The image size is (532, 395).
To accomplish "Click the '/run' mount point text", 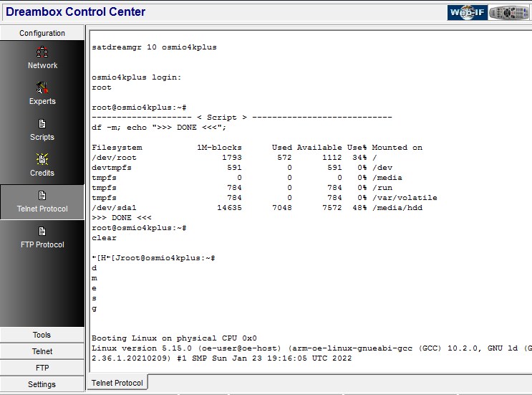I will point(382,188).
